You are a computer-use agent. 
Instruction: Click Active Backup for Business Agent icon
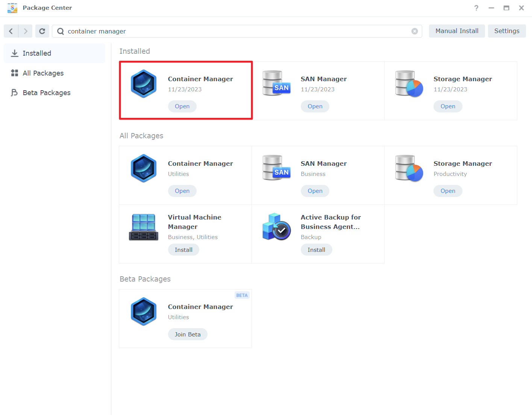[x=276, y=227]
